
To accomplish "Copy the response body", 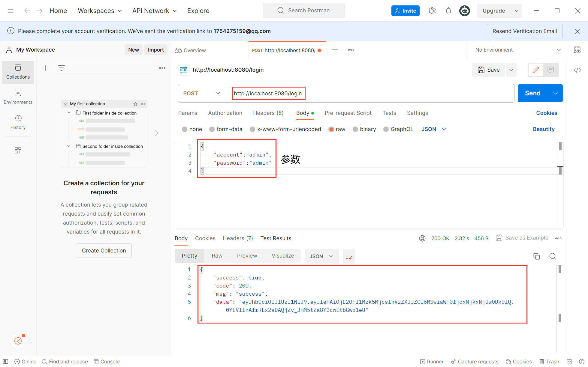I will pyautogui.click(x=537, y=256).
